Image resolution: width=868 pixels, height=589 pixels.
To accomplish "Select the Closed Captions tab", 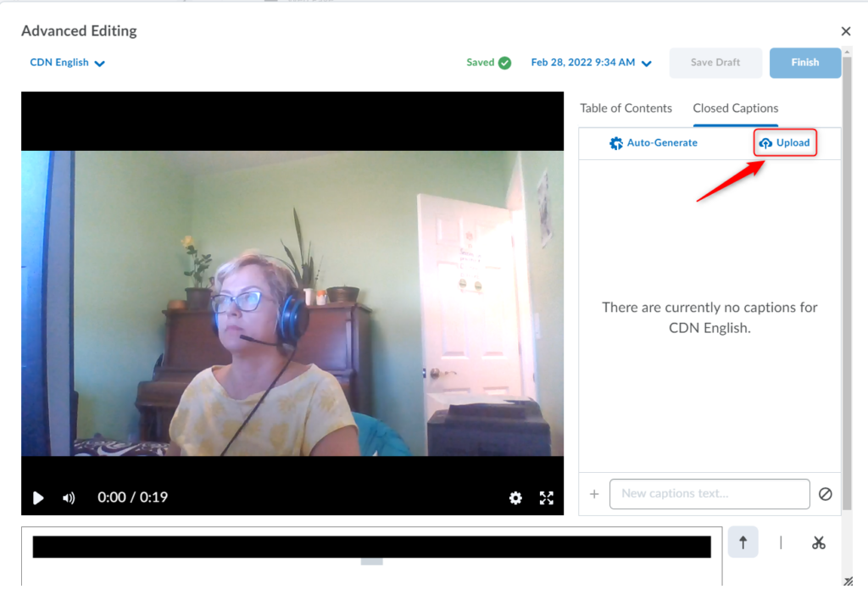I will 735,108.
